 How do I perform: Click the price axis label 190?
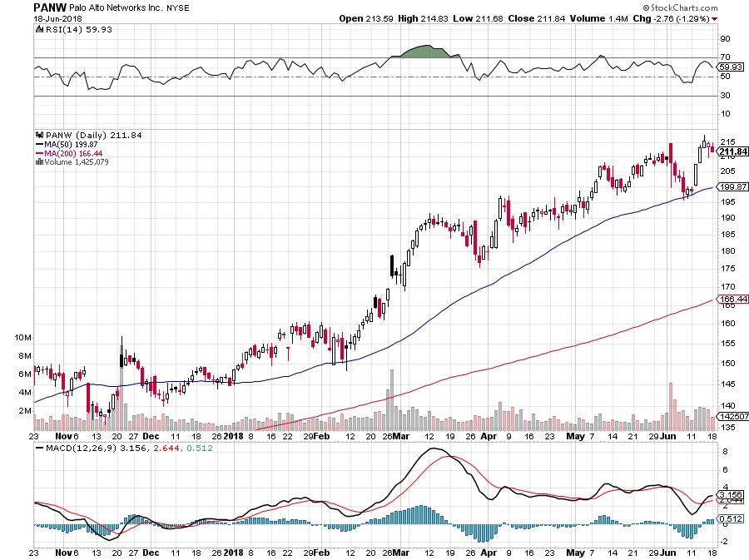pyautogui.click(x=727, y=218)
